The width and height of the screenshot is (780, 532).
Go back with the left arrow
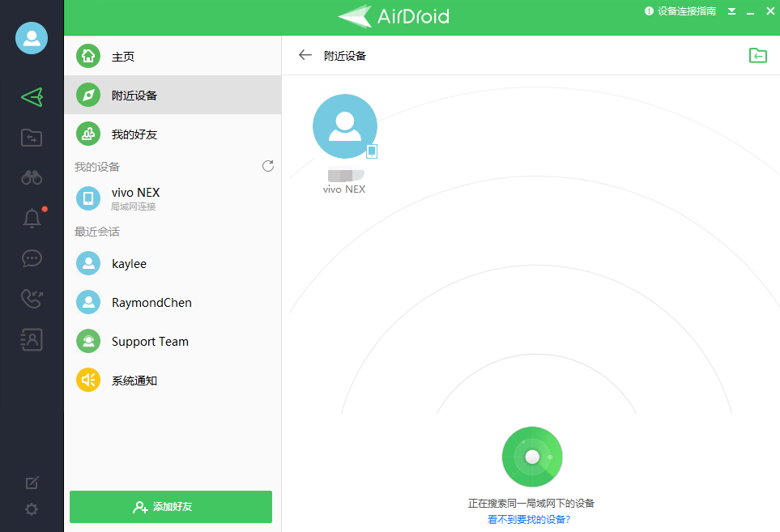[305, 55]
